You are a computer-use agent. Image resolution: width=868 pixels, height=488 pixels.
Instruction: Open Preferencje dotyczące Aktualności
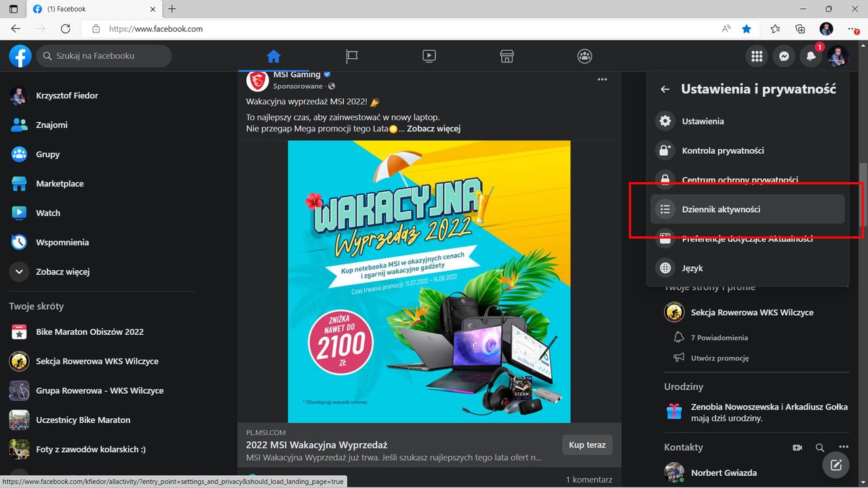[747, 239]
